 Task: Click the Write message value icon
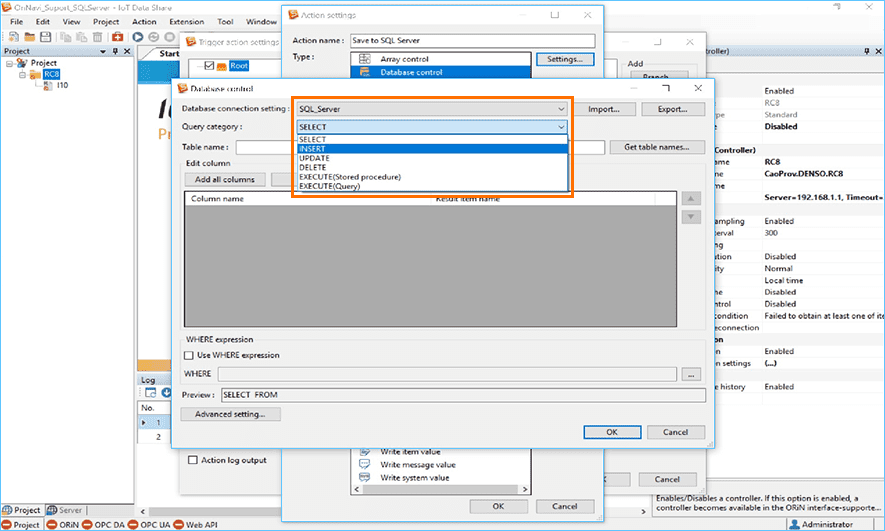(x=365, y=464)
